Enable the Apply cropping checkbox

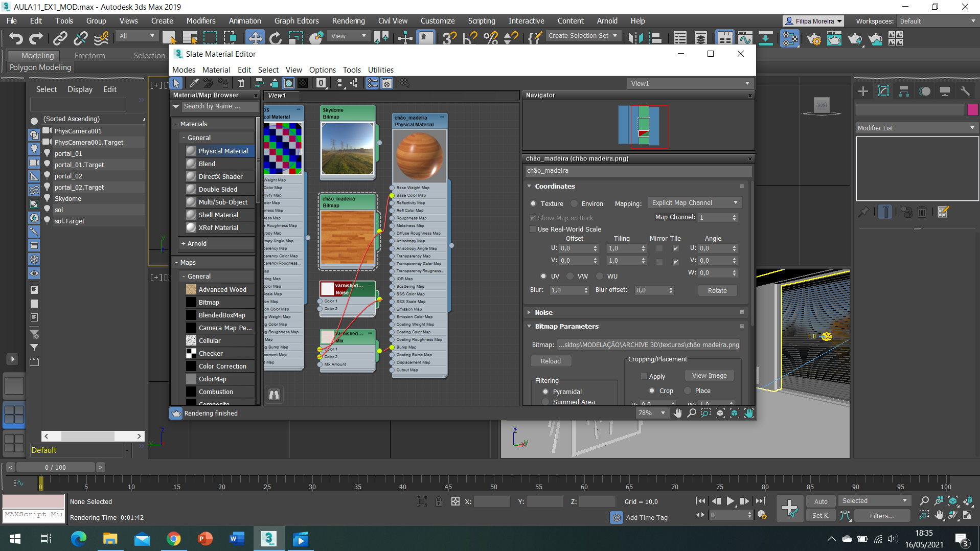click(x=644, y=376)
